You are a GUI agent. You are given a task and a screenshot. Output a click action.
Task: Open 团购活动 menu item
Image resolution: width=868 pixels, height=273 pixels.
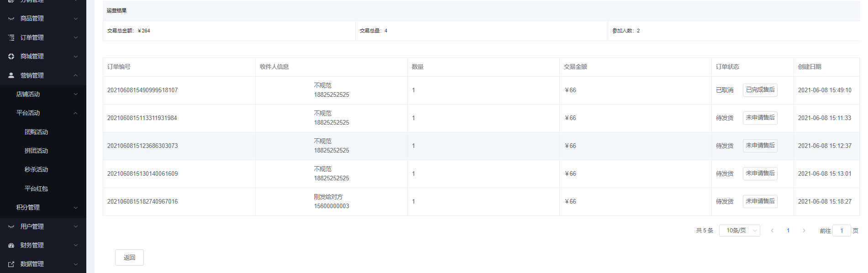[x=37, y=132]
